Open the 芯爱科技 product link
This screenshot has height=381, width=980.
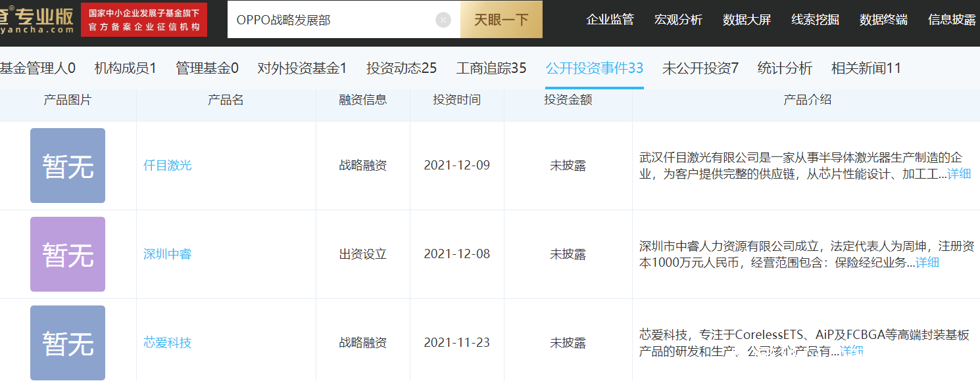[168, 342]
